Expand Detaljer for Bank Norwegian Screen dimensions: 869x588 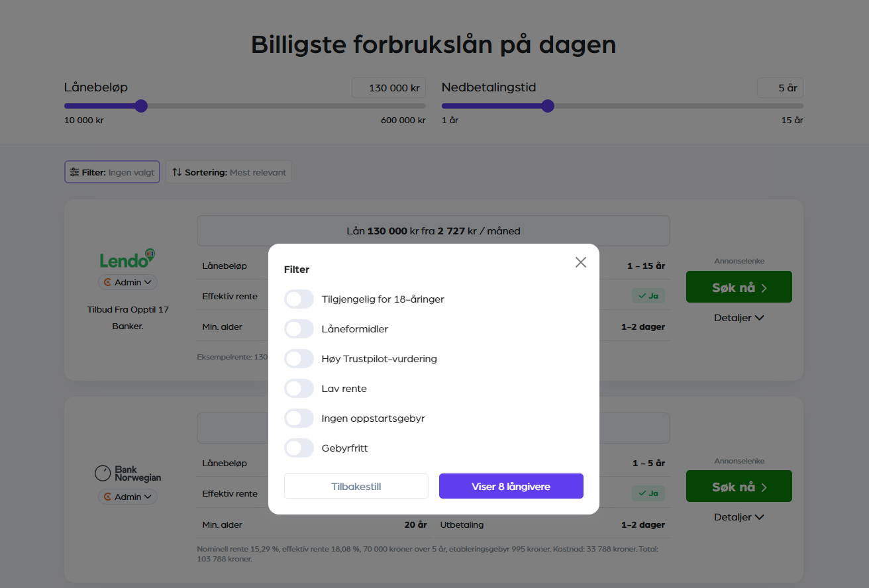coord(739,516)
